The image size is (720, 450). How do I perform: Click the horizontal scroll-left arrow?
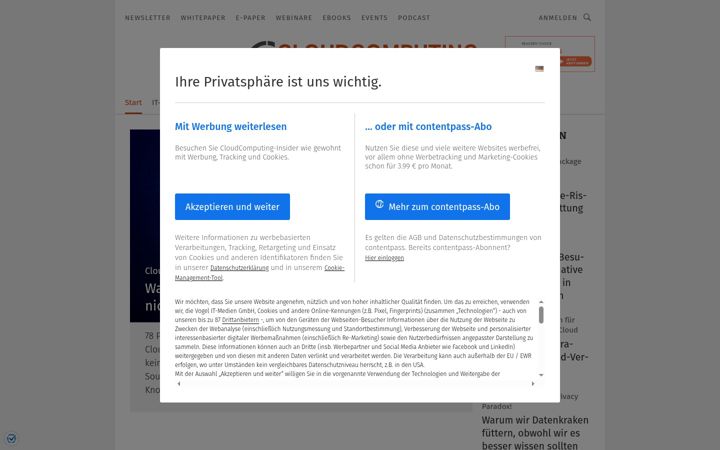(x=179, y=383)
